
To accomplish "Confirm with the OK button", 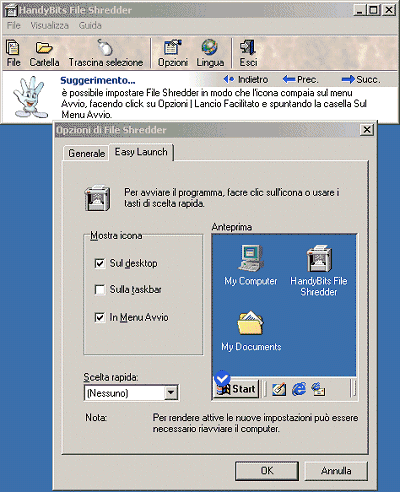I will click(x=267, y=471).
